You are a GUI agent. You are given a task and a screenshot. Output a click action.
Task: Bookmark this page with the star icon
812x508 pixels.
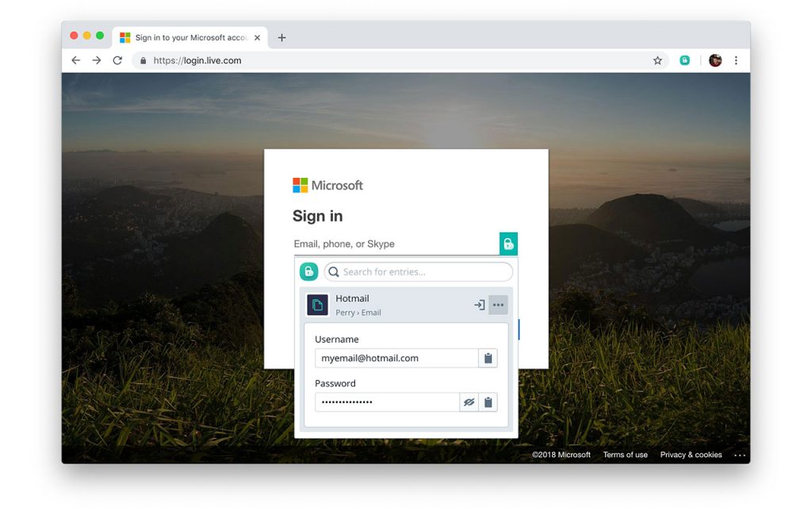657,60
